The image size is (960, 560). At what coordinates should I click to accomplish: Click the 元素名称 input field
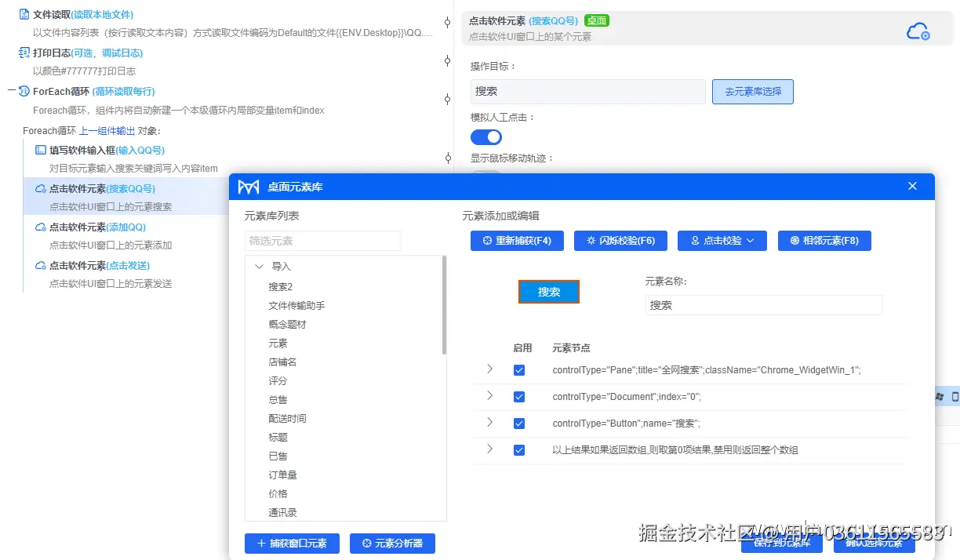pos(764,305)
